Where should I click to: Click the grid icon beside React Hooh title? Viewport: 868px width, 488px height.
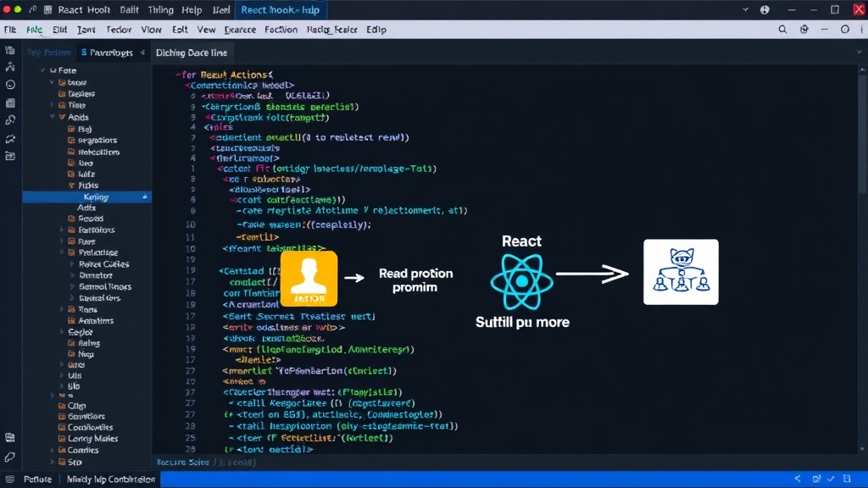click(48, 10)
